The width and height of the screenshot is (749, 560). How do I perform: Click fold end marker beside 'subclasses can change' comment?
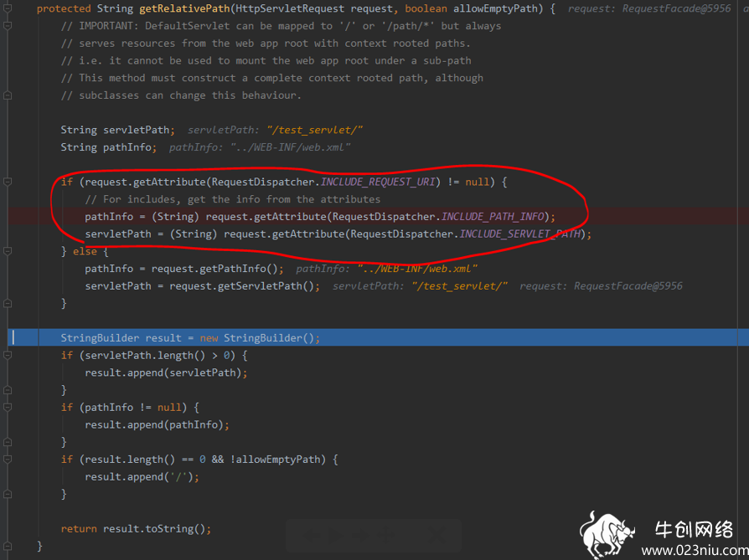(8, 95)
